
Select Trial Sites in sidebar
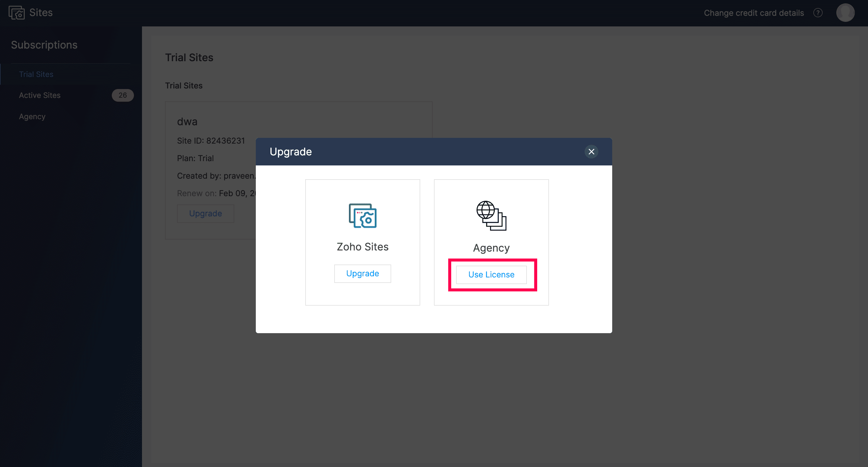36,74
